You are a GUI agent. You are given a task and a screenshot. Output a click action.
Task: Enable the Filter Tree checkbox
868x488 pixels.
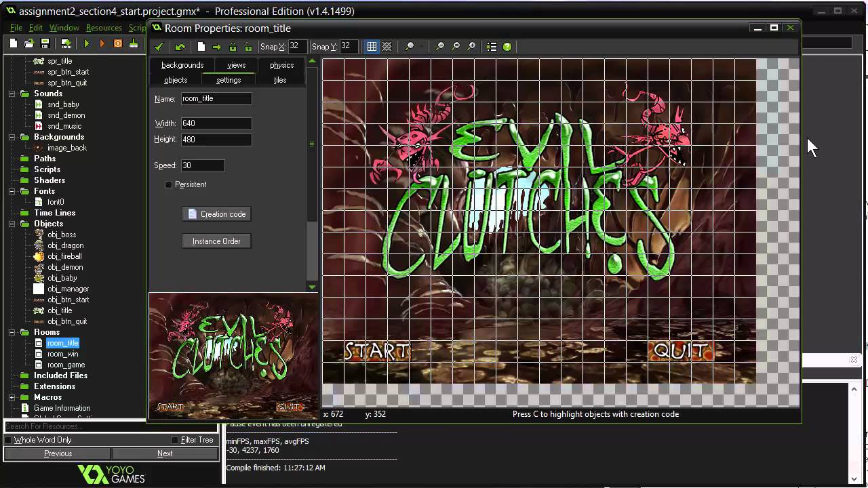[175, 440]
